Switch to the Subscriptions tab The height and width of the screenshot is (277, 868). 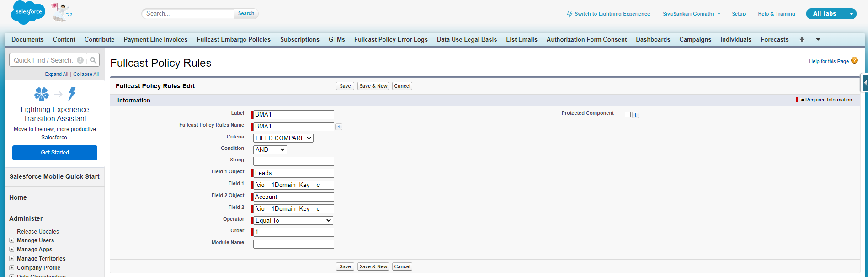pos(300,40)
